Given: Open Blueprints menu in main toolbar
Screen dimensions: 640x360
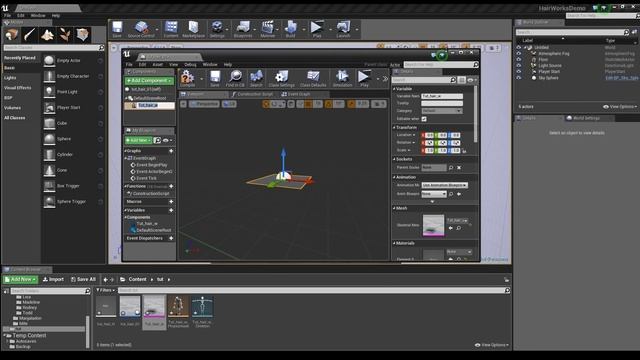Looking at the screenshot, I should click(243, 29).
